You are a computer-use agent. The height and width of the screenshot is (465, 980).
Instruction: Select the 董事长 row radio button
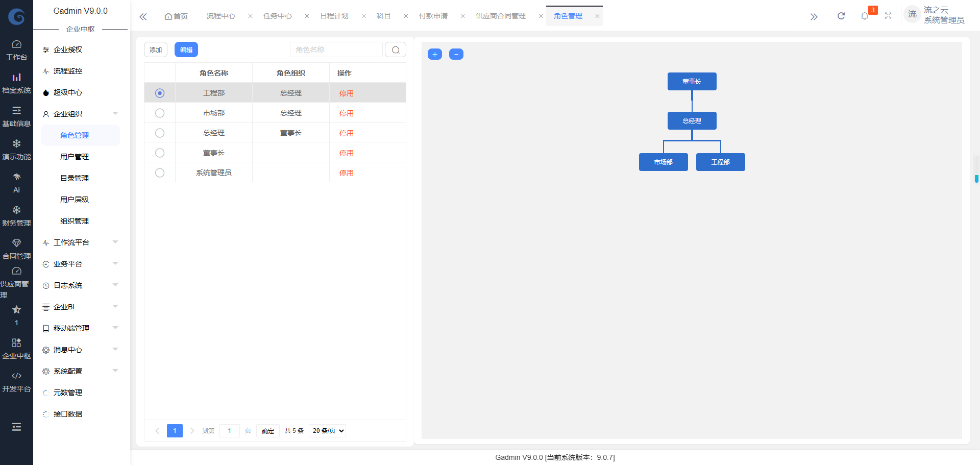click(159, 152)
